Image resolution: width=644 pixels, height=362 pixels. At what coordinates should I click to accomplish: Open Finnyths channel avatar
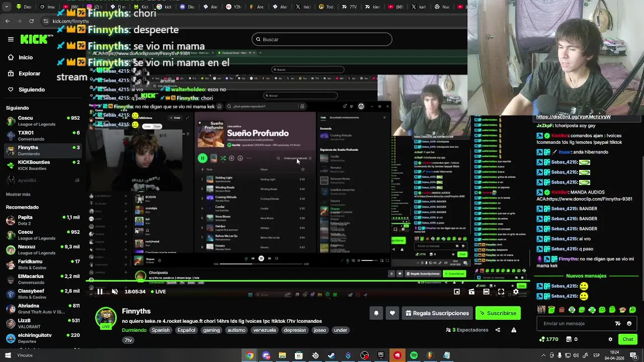click(x=106, y=318)
